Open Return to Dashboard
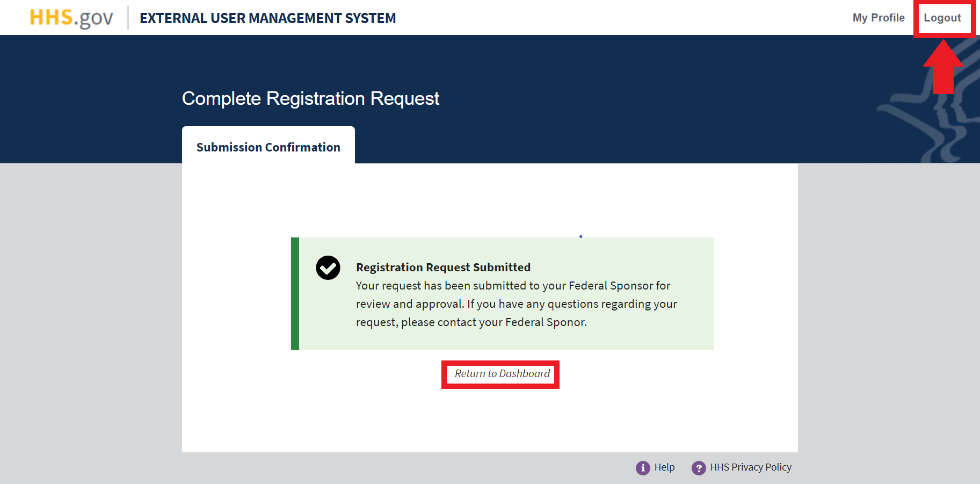 click(500, 373)
